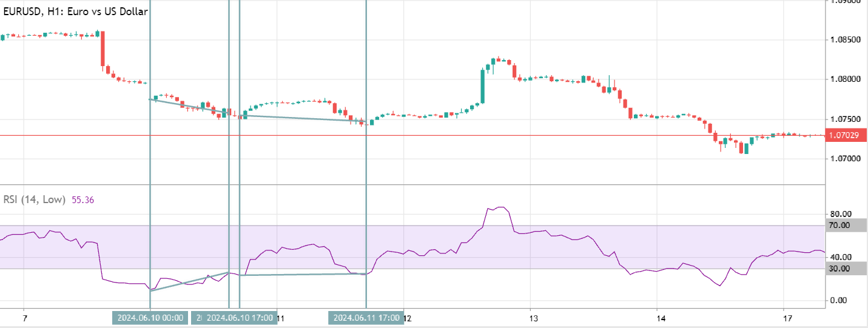Click the RSI value 55.36

click(x=82, y=199)
